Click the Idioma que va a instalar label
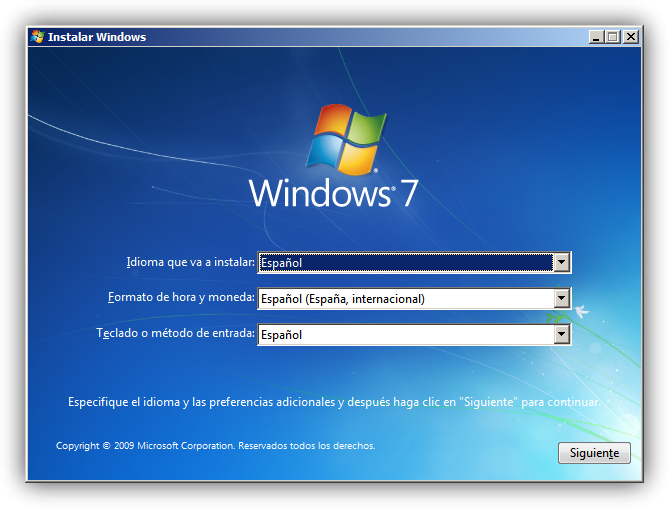669x508 pixels. point(190,262)
